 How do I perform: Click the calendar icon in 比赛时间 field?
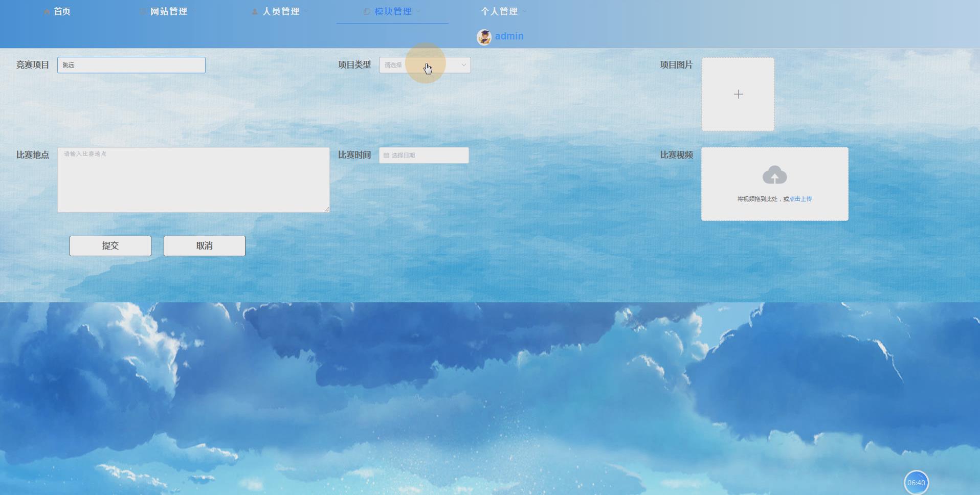coord(386,155)
